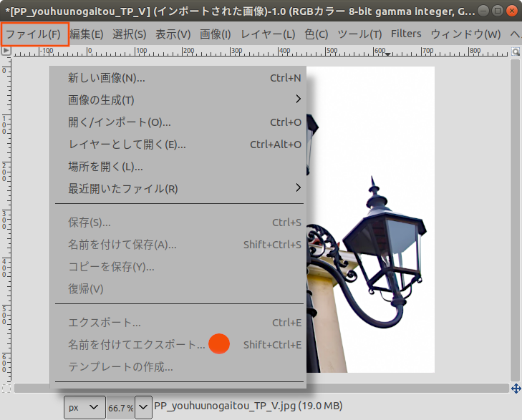The image size is (522, 420).
Task: Choose 名前を付けてエクスポート... entry
Action: tap(178, 344)
